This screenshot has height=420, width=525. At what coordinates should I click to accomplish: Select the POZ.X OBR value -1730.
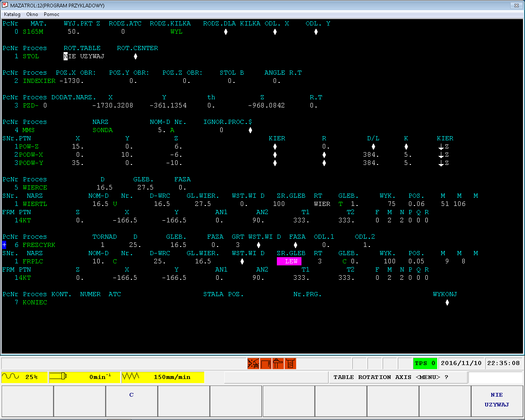(x=72, y=81)
